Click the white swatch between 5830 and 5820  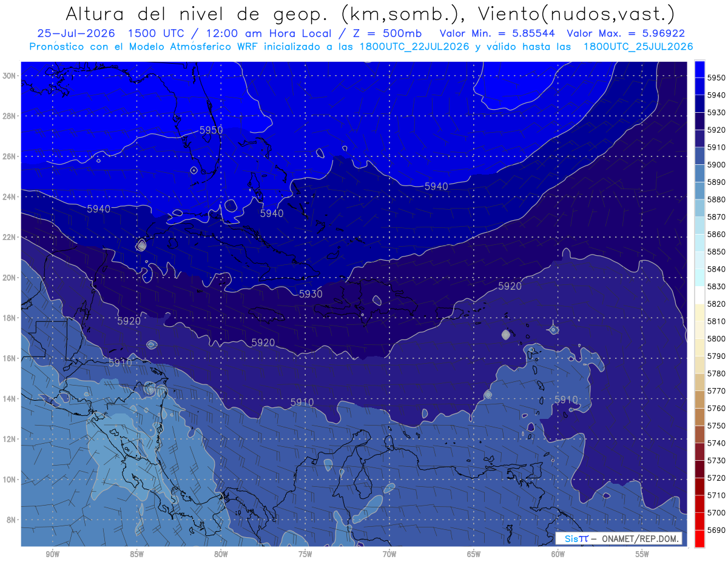699,295
